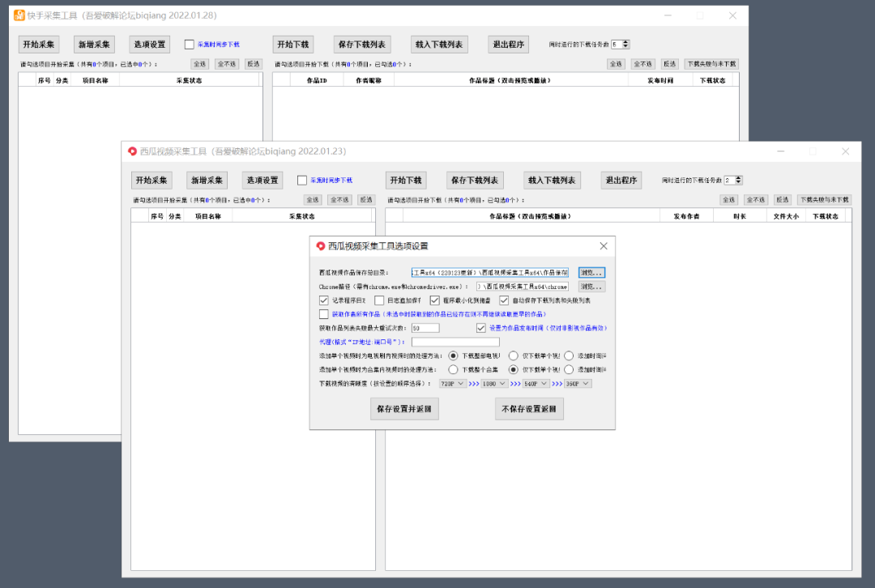Image resolution: width=875 pixels, height=588 pixels.
Task: Click the 采集状态 column header in Xigua window
Action: coord(302,216)
